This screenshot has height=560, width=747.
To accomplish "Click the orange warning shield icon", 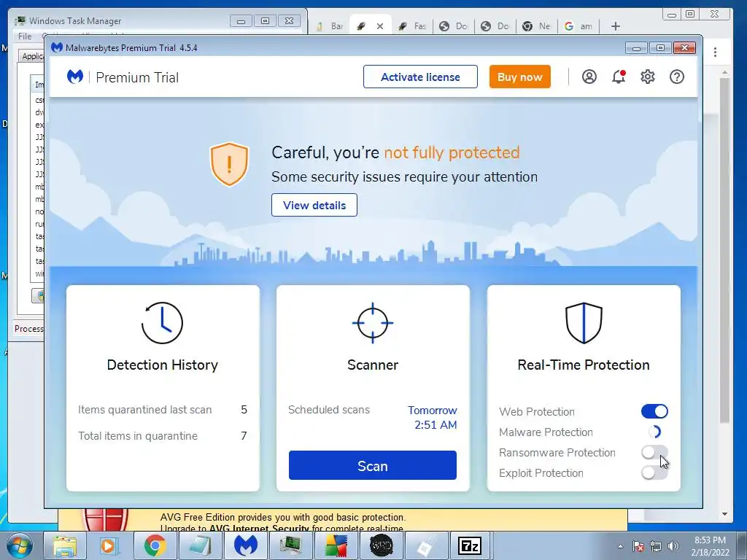I will [x=229, y=164].
